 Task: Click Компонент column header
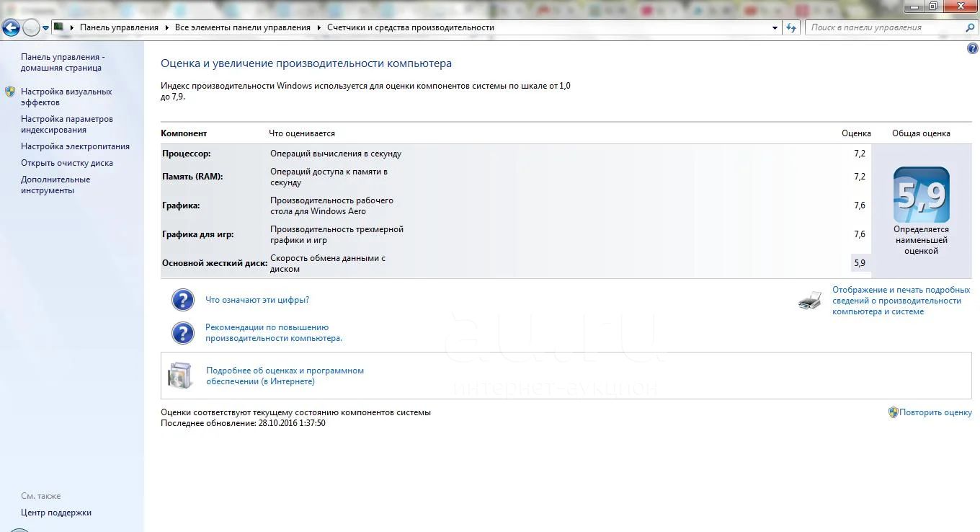pos(184,133)
